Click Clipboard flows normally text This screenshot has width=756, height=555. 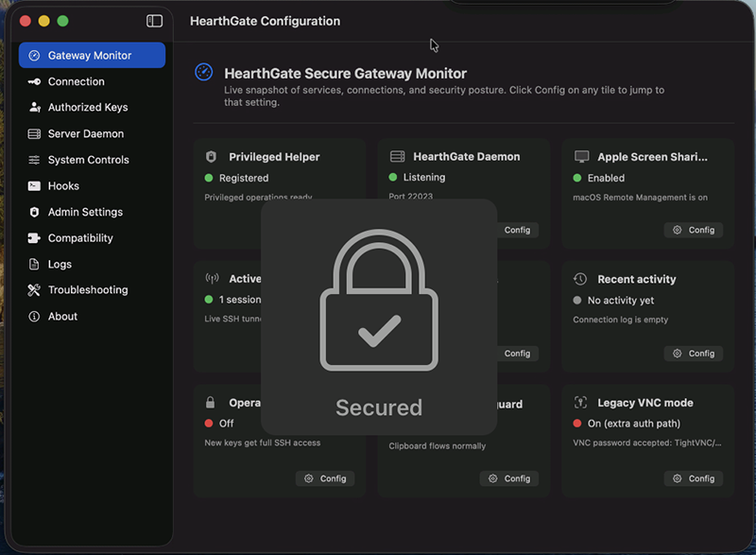(437, 446)
